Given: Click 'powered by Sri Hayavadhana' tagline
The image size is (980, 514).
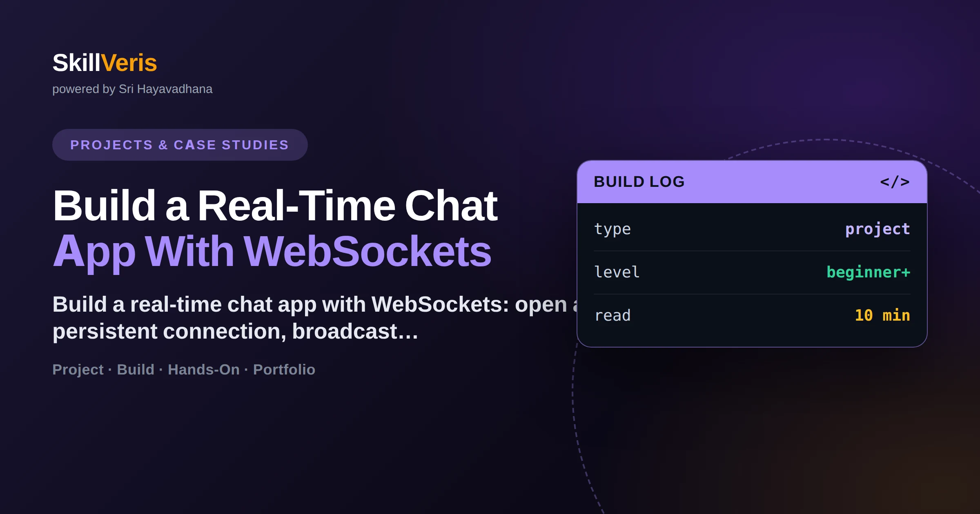Looking at the screenshot, I should pyautogui.click(x=132, y=89).
